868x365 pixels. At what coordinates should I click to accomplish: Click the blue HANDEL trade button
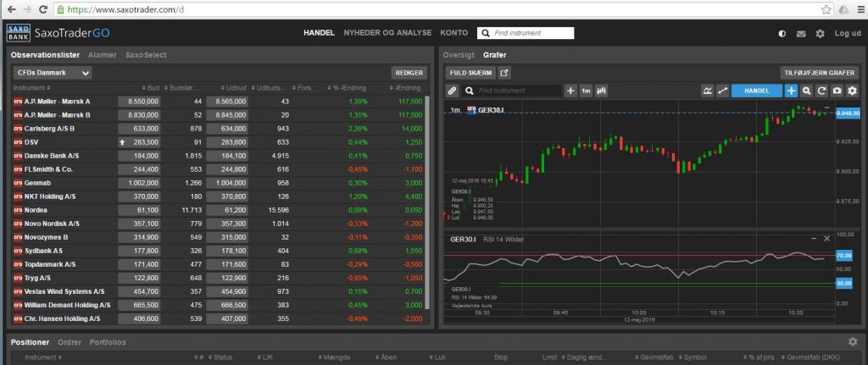757,91
